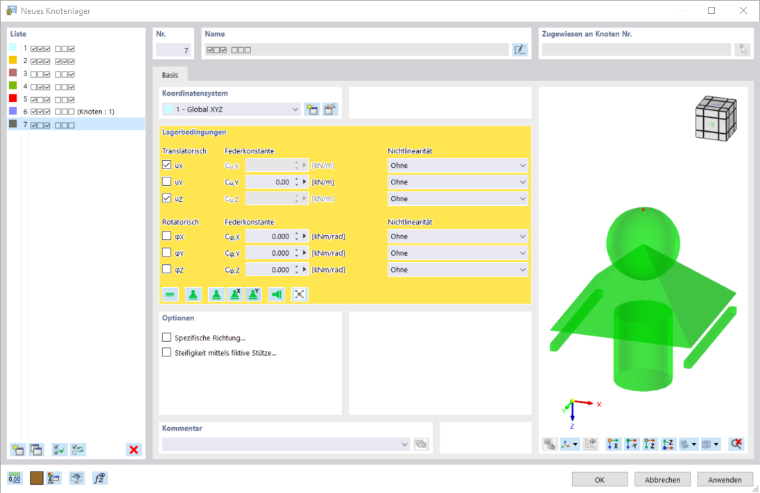Open the Basis tab
Screen dimensions: 760x493
click(x=170, y=75)
